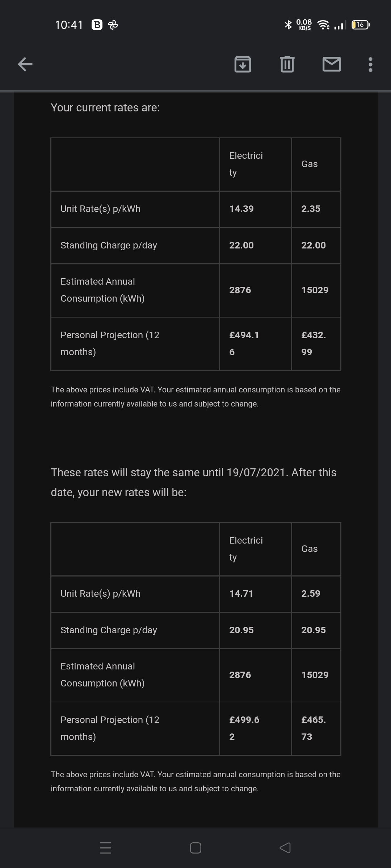Tap the battery indicator showing 16

pyautogui.click(x=361, y=25)
